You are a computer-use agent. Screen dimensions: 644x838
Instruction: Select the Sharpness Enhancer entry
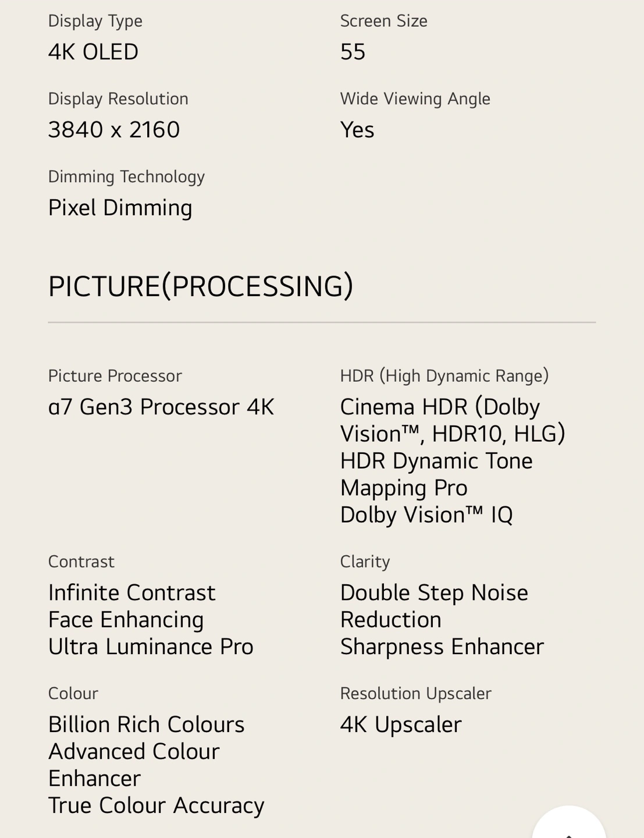pos(442,647)
